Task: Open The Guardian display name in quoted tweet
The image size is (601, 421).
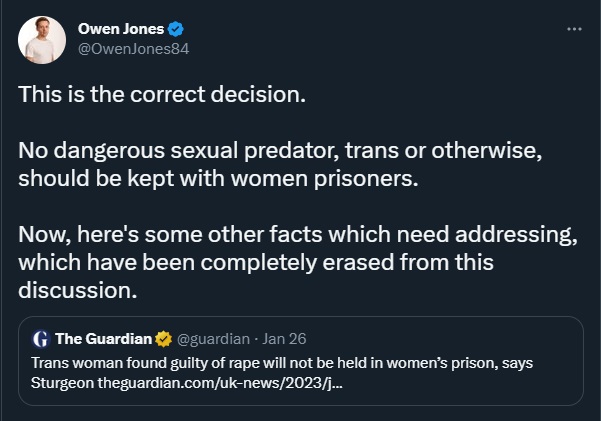Action: (103, 339)
